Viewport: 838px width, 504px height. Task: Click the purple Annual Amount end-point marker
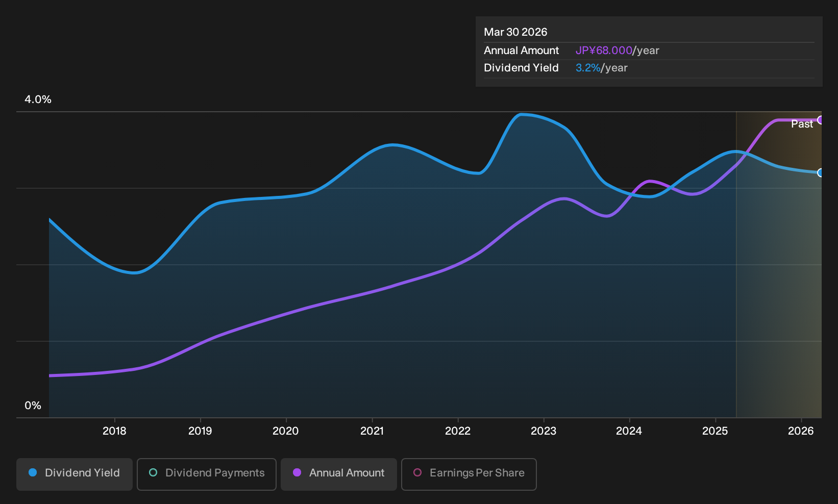point(821,120)
